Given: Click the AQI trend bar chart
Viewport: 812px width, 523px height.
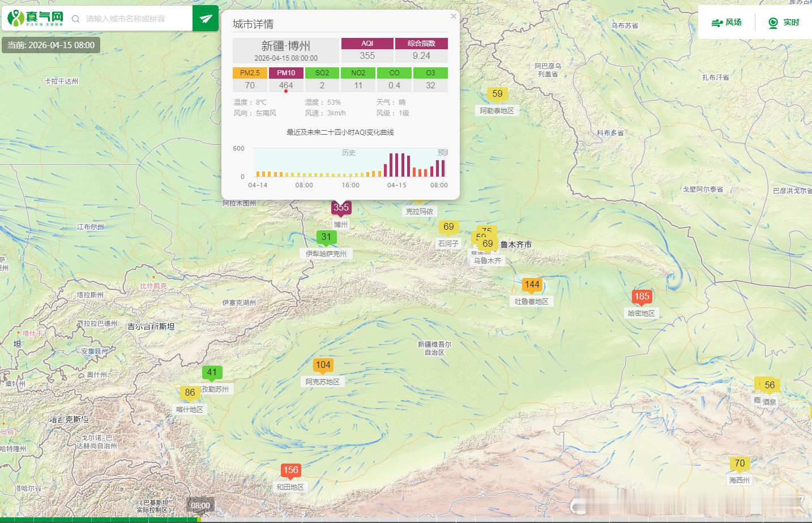Looking at the screenshot, I should 351,163.
